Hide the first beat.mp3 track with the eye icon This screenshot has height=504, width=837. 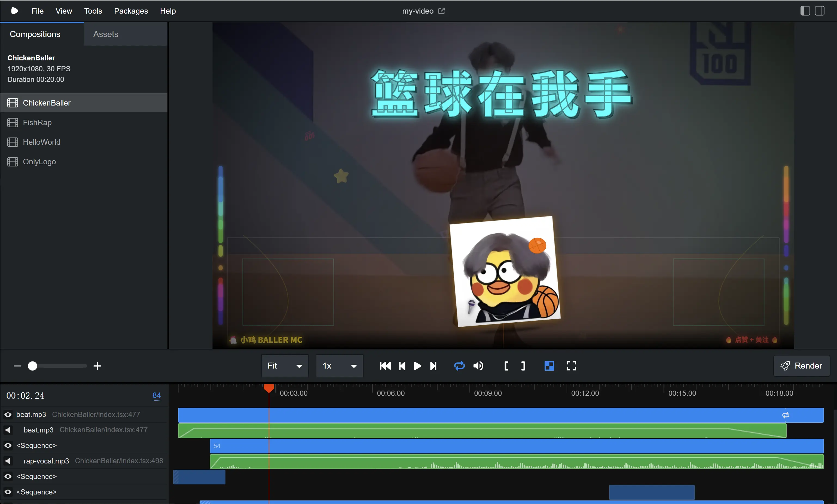[x=8, y=415]
